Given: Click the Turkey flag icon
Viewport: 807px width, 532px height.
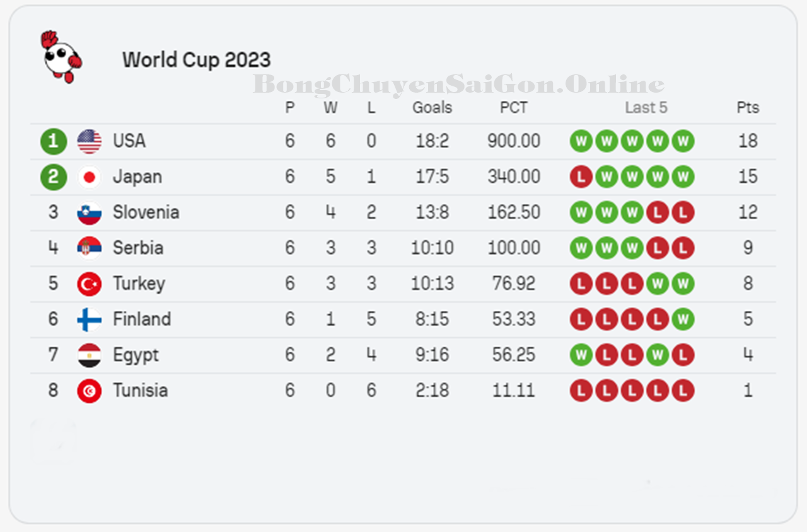Looking at the screenshot, I should (x=90, y=284).
